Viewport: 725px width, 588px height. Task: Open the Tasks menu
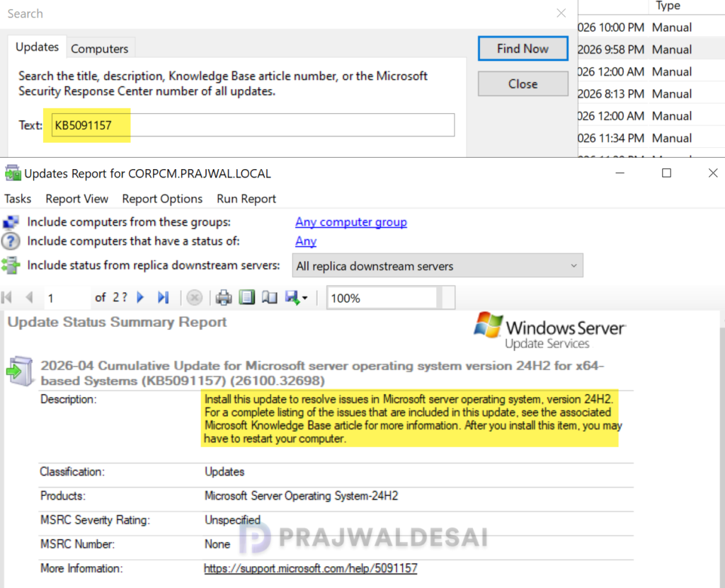18,199
